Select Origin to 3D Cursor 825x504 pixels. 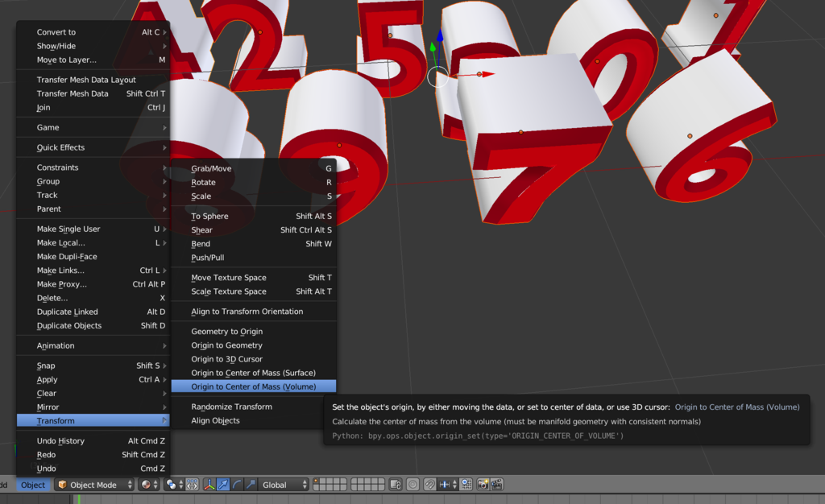[254, 359]
